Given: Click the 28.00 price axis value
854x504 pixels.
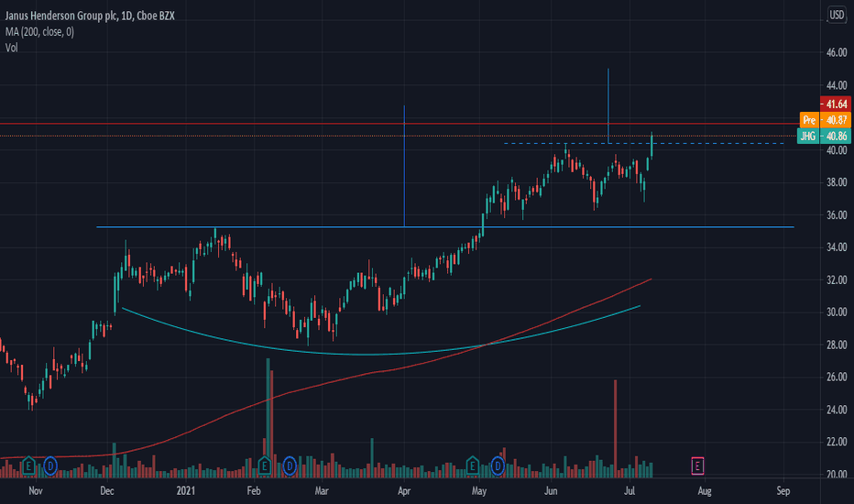Looking at the screenshot, I should (837, 345).
